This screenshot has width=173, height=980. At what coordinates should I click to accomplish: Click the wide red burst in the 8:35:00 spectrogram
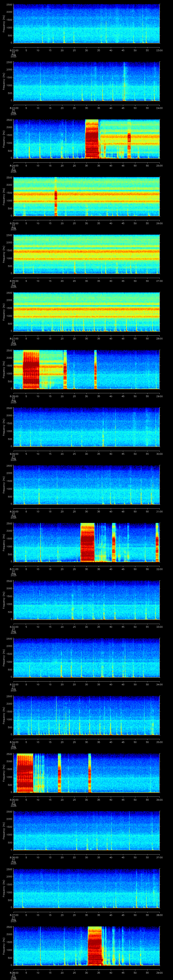point(25,773)
